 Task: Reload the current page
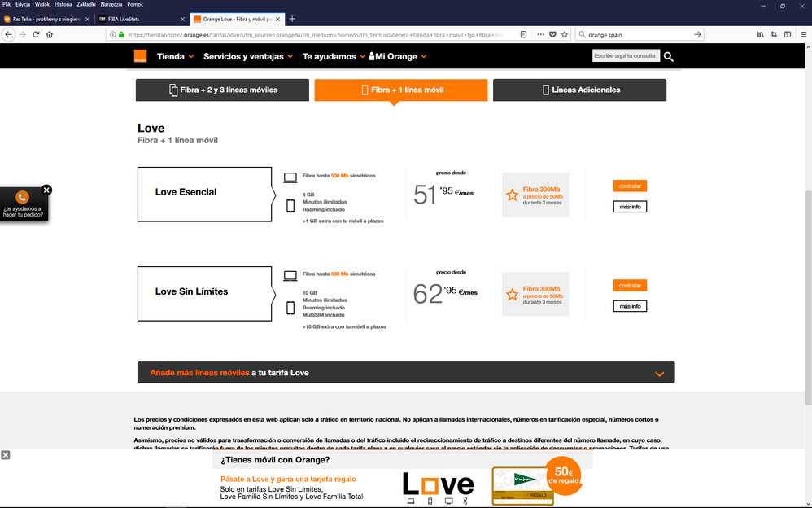tap(36, 34)
